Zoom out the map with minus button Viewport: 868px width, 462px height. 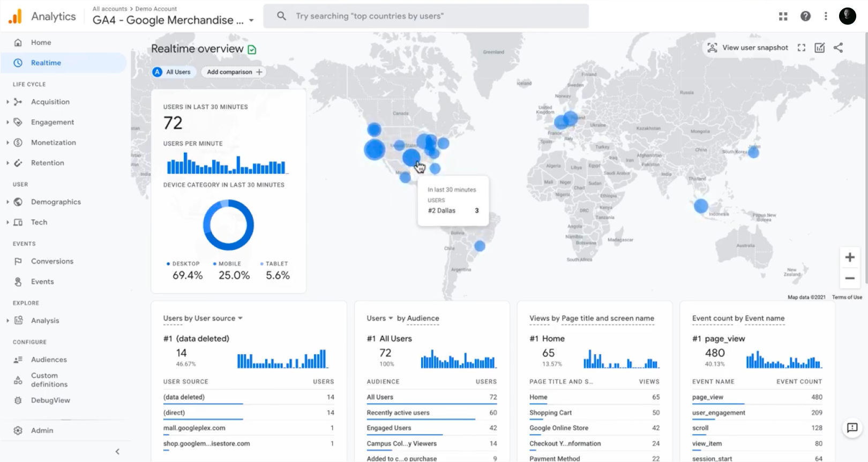850,278
